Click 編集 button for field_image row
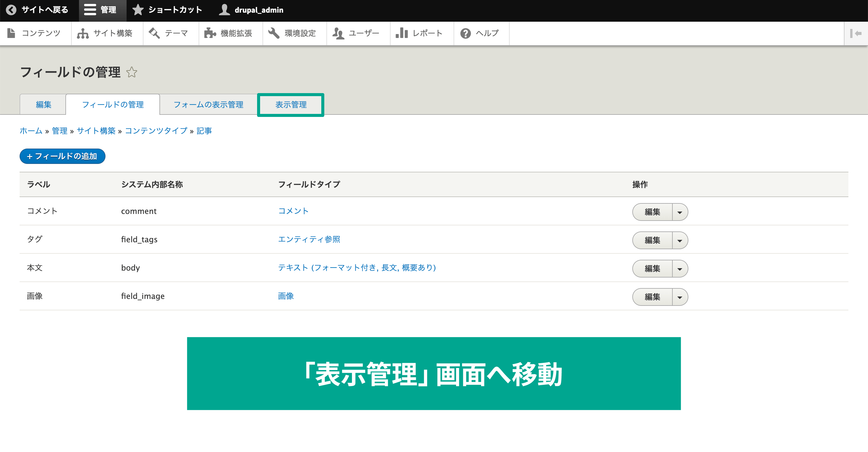The height and width of the screenshot is (452, 868). (652, 297)
